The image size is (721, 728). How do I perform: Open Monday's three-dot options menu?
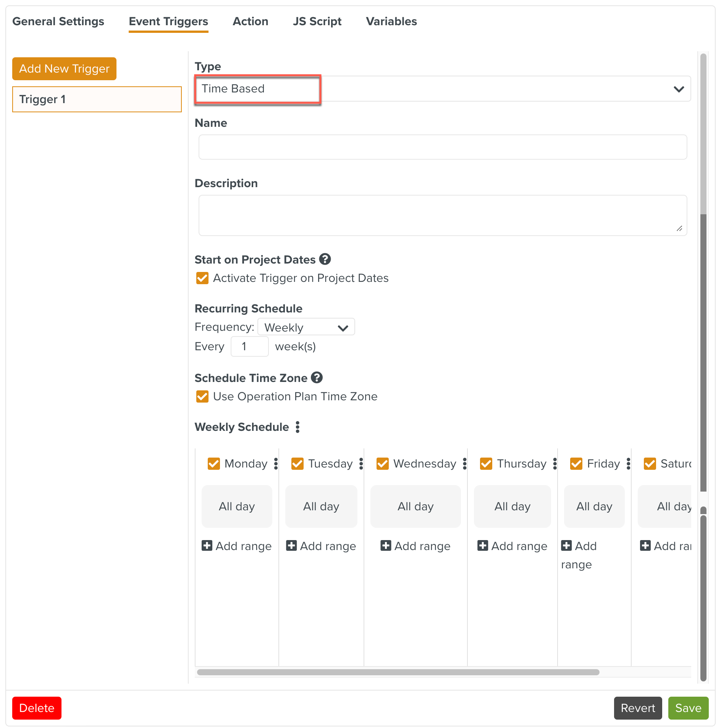click(276, 464)
